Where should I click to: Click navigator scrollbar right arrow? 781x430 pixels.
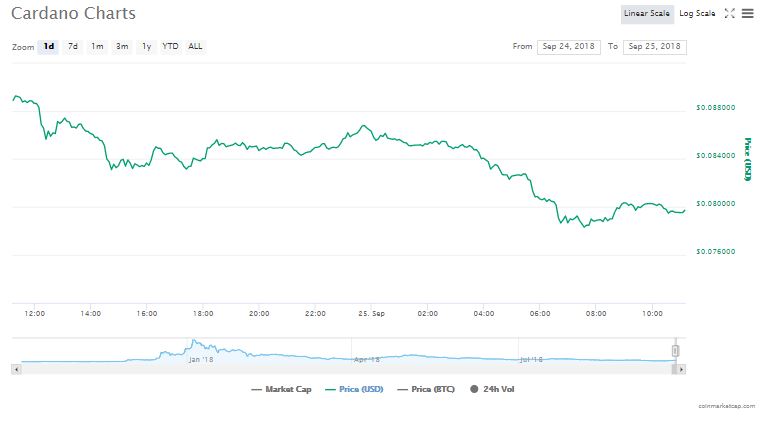[x=681, y=369]
